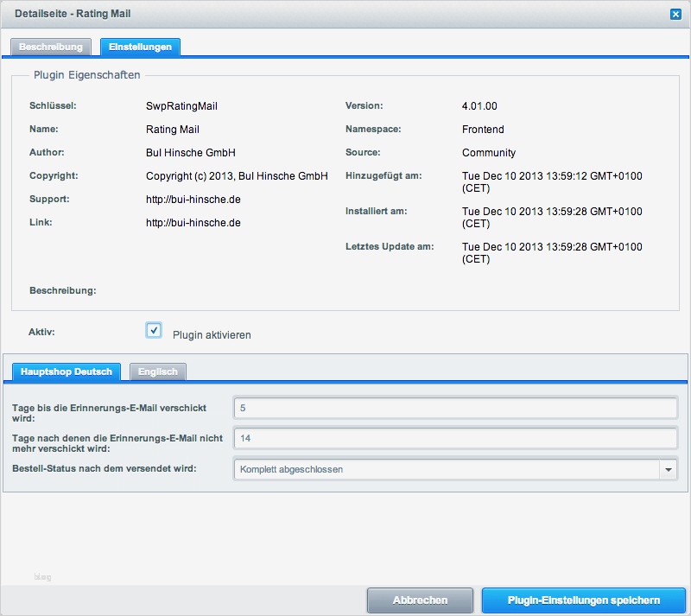Click the Bestell-Status nach dem versendet label
This screenshot has width=691, height=616.
[x=104, y=468]
